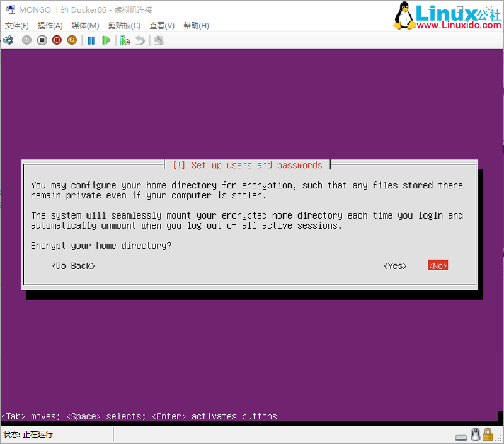Create a checkpoint with the snapshot icon

tap(123, 40)
